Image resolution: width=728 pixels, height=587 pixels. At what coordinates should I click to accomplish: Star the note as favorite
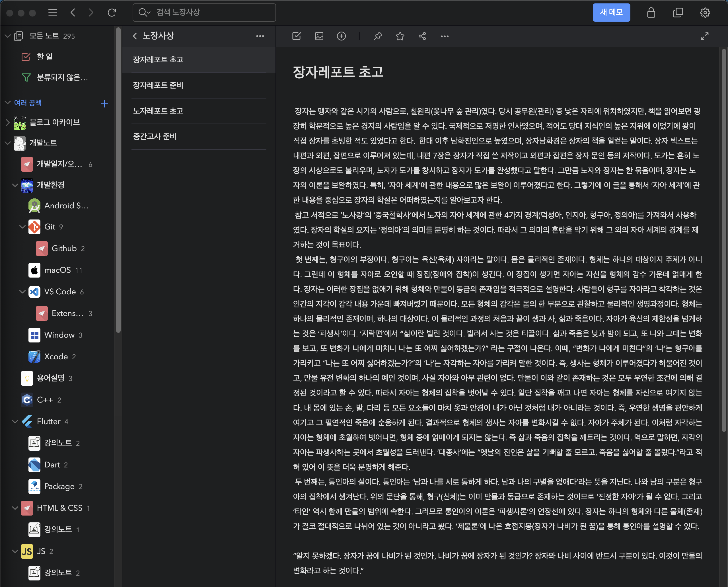(x=400, y=36)
